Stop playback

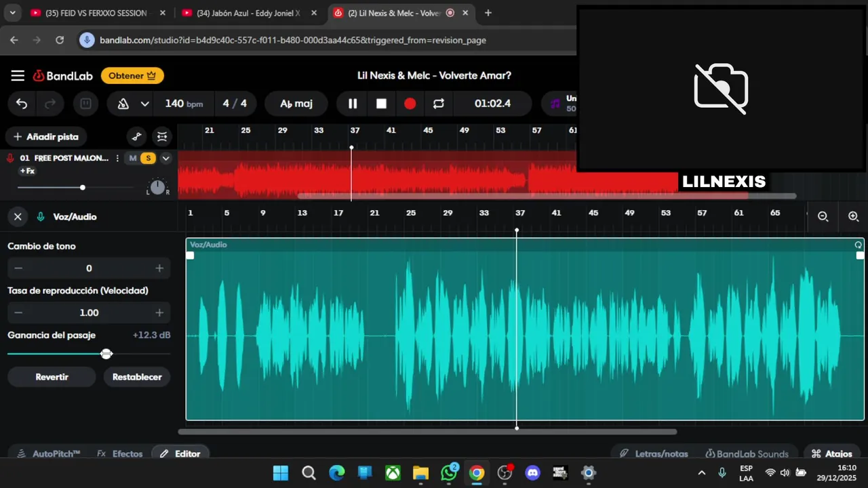[381, 104]
